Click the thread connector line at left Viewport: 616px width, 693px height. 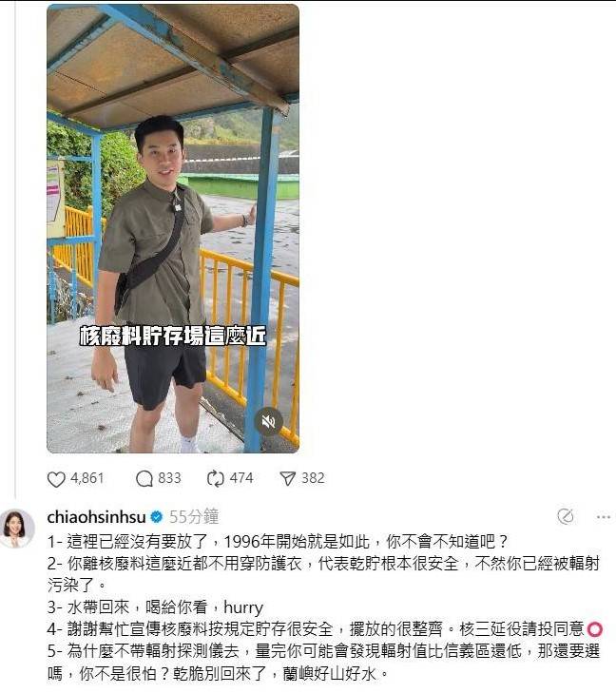click(15, 247)
